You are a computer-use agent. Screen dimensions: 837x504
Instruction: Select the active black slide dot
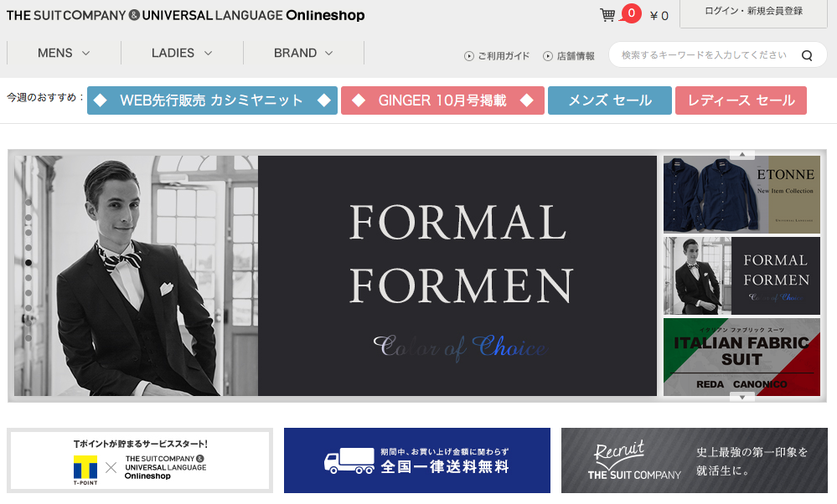click(28, 262)
